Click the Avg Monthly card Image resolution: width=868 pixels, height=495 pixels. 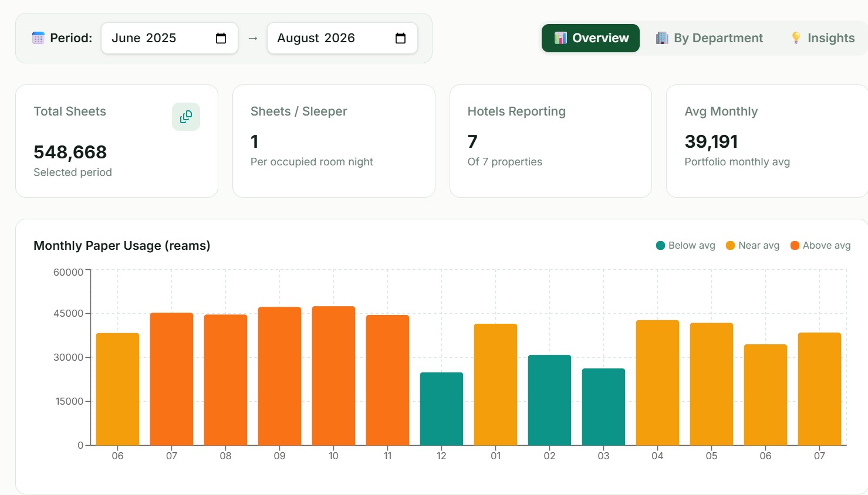(x=767, y=141)
